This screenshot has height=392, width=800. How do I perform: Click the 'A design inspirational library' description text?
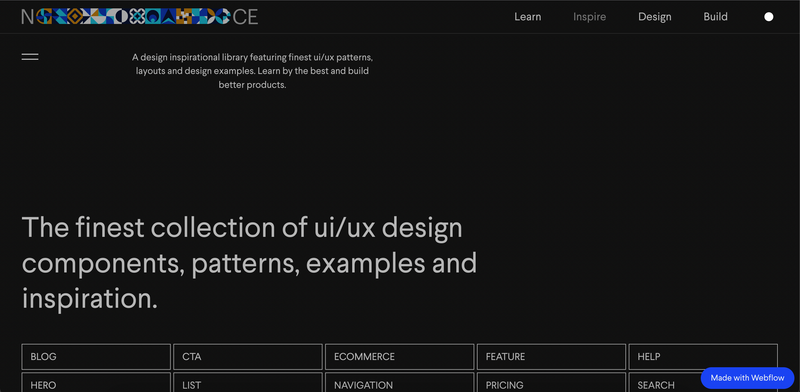(253, 71)
